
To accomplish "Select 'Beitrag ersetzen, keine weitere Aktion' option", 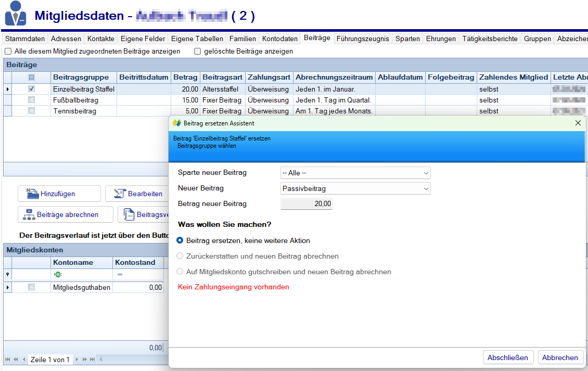I will [181, 240].
